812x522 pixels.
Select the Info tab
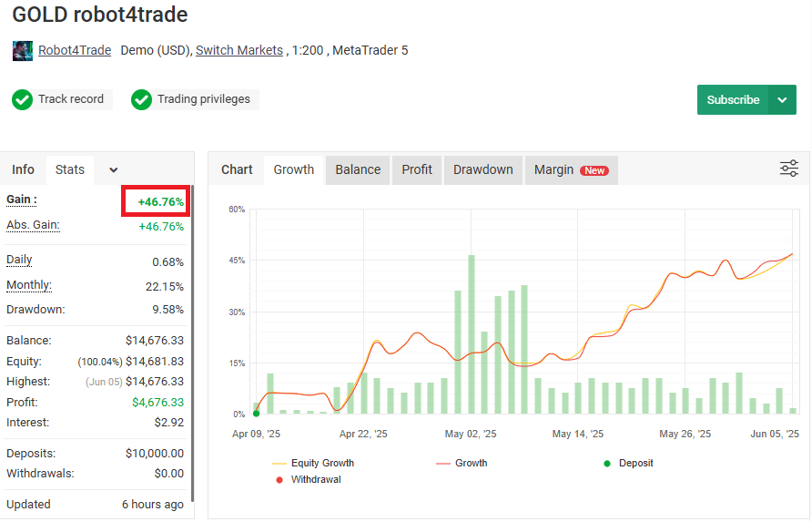tap(24, 169)
